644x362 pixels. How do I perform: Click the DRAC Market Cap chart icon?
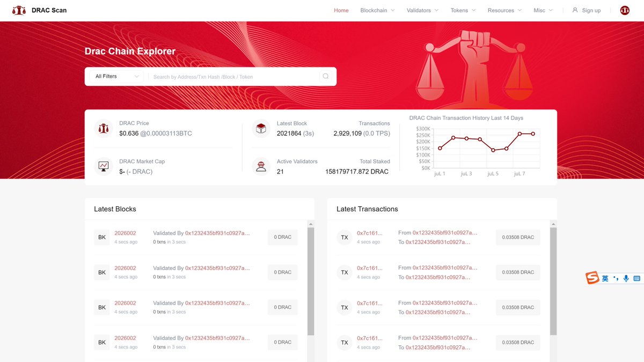pos(103,166)
